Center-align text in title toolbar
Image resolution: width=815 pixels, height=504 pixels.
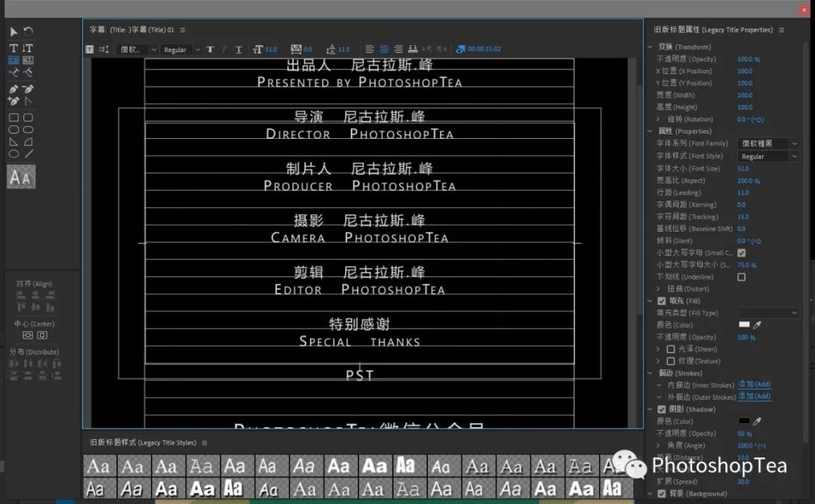click(x=384, y=49)
